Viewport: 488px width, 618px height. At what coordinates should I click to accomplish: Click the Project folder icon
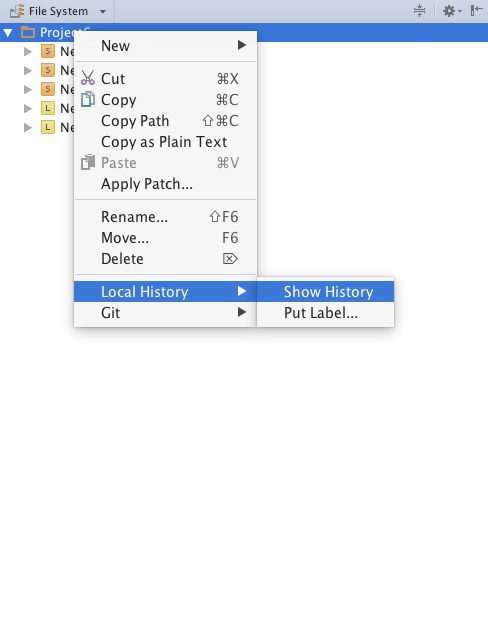[x=28, y=32]
